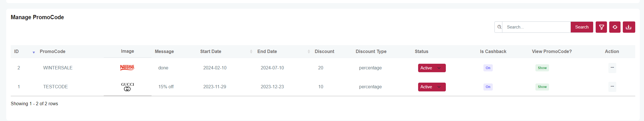Focus the Search text field

[536, 27]
